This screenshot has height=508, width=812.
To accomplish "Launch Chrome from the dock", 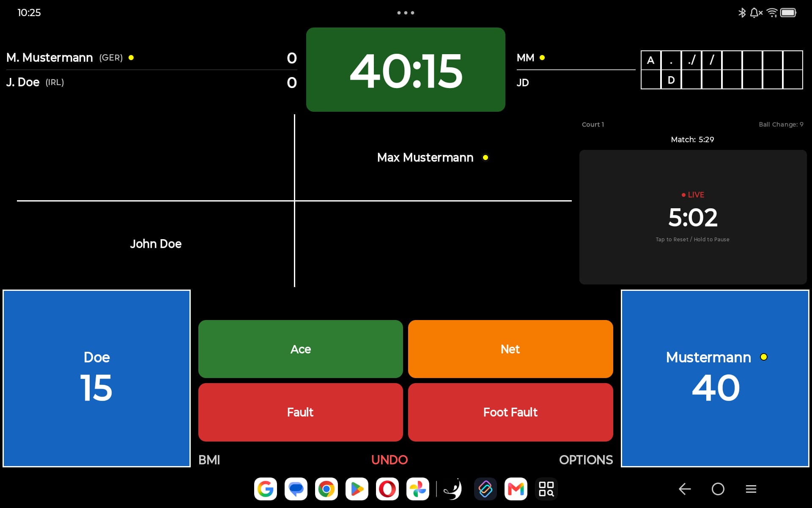I will 326,489.
